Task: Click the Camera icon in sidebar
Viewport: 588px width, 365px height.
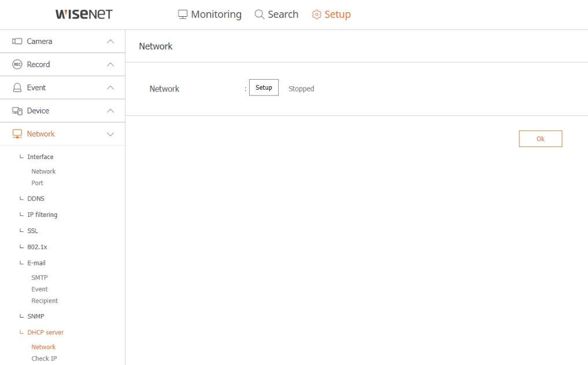Action: pos(17,41)
